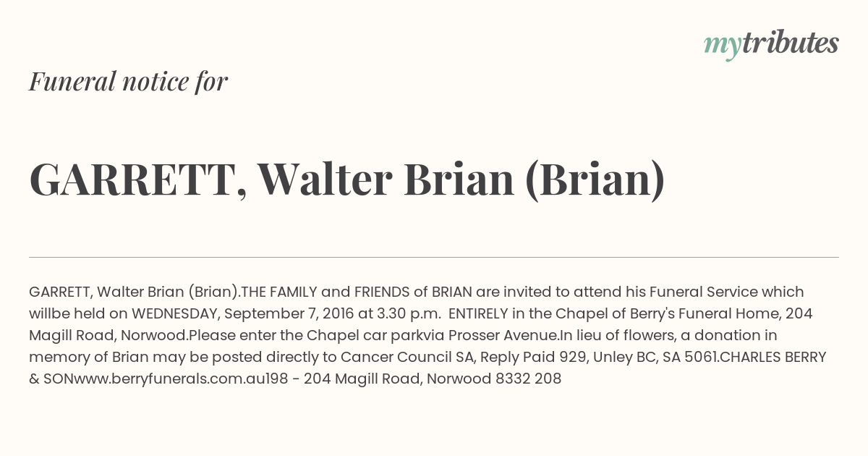Click the 'Funeral notice for' heading
868x456 pixels.
point(128,81)
